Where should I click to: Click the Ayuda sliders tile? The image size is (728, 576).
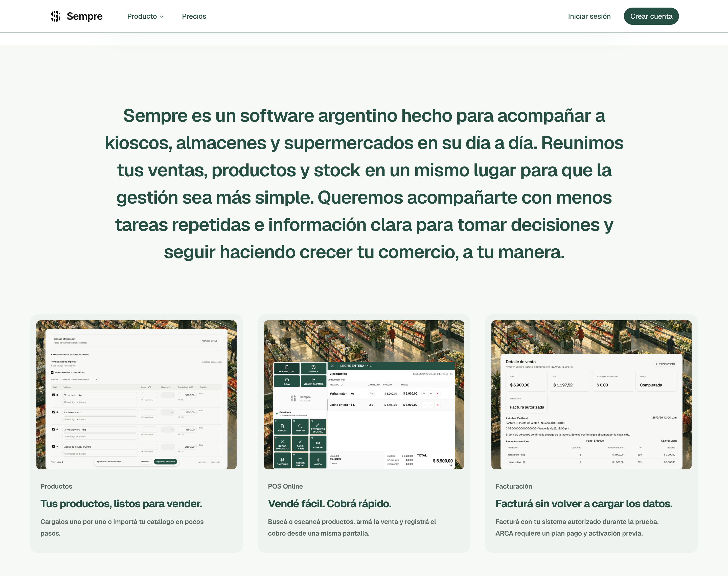318,461
